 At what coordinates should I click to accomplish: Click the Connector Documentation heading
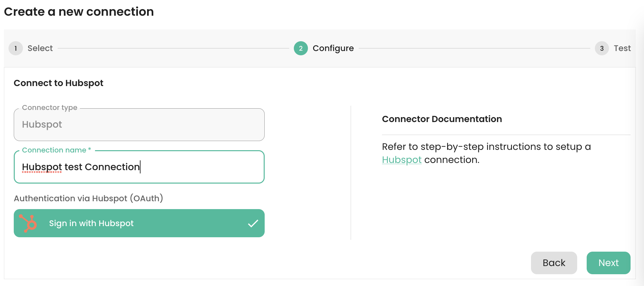click(442, 119)
